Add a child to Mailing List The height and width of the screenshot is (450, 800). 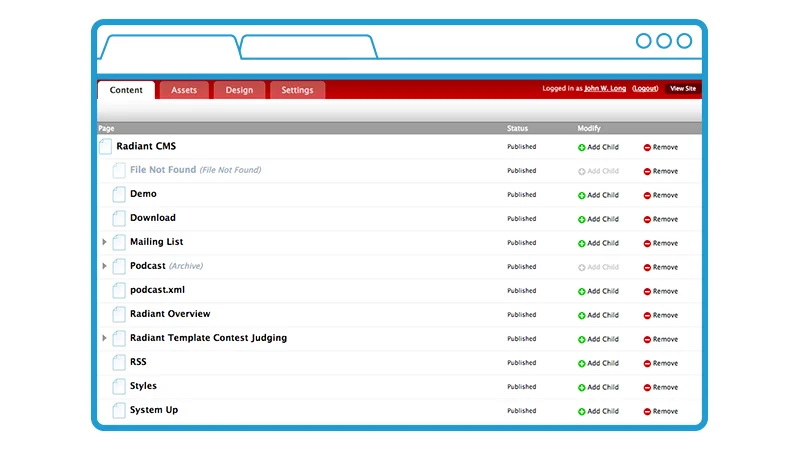598,243
